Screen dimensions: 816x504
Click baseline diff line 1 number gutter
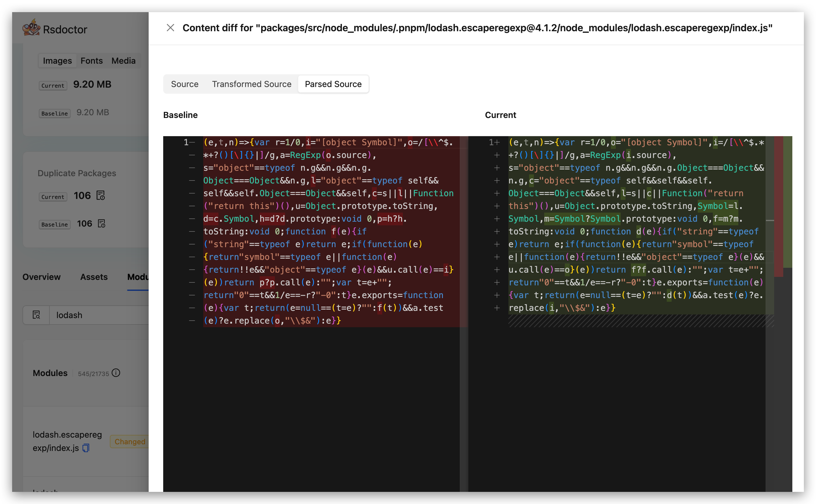click(x=186, y=142)
